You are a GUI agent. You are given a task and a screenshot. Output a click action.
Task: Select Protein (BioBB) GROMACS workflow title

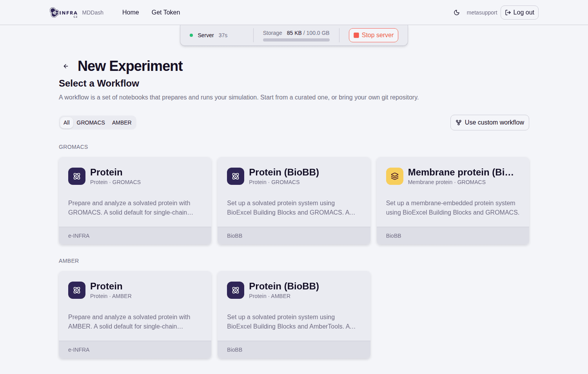tap(284, 172)
